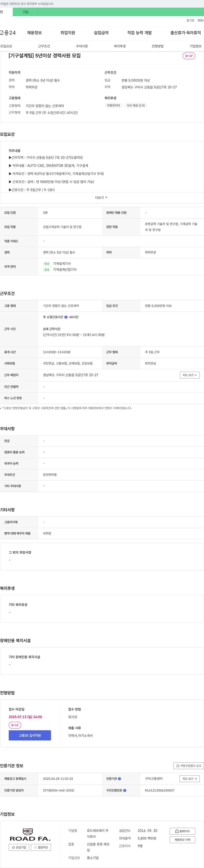Viewport: 204px width, 868px height.
Task: Jump to the 전형방법 section tab
Action: click(157, 46)
